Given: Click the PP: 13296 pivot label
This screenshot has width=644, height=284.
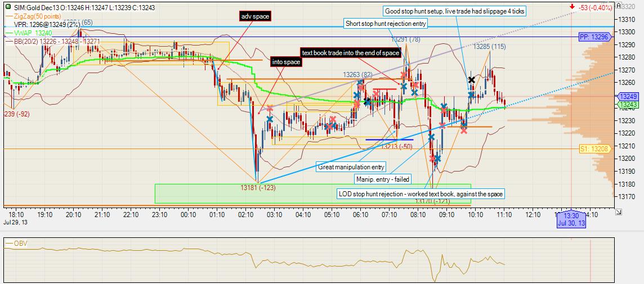Looking at the screenshot, I should pyautogui.click(x=596, y=37).
